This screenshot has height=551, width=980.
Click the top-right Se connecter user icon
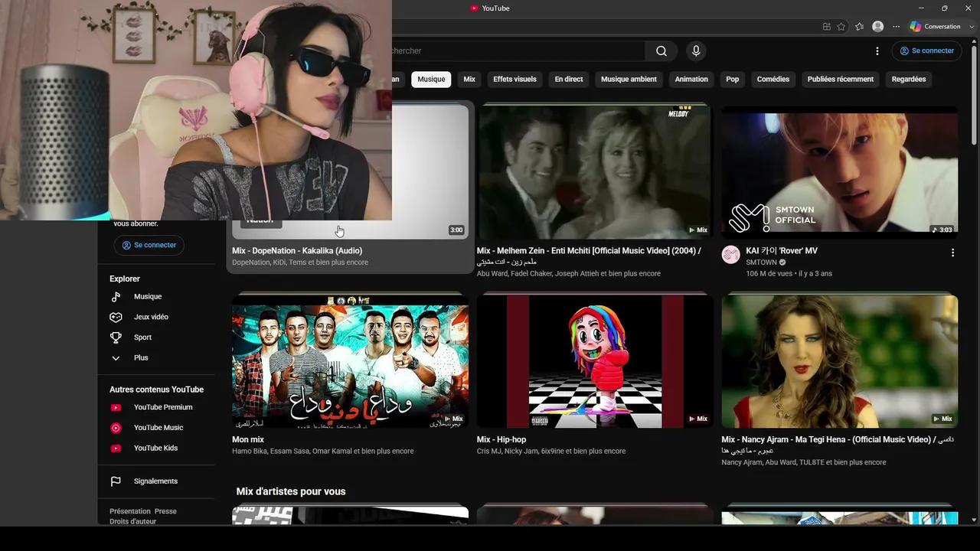click(x=904, y=51)
